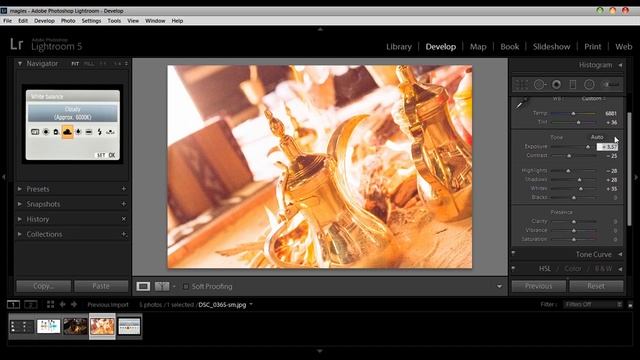Viewport: 640px width, 360px height.
Task: Open the Edit menu
Action: tap(23, 20)
